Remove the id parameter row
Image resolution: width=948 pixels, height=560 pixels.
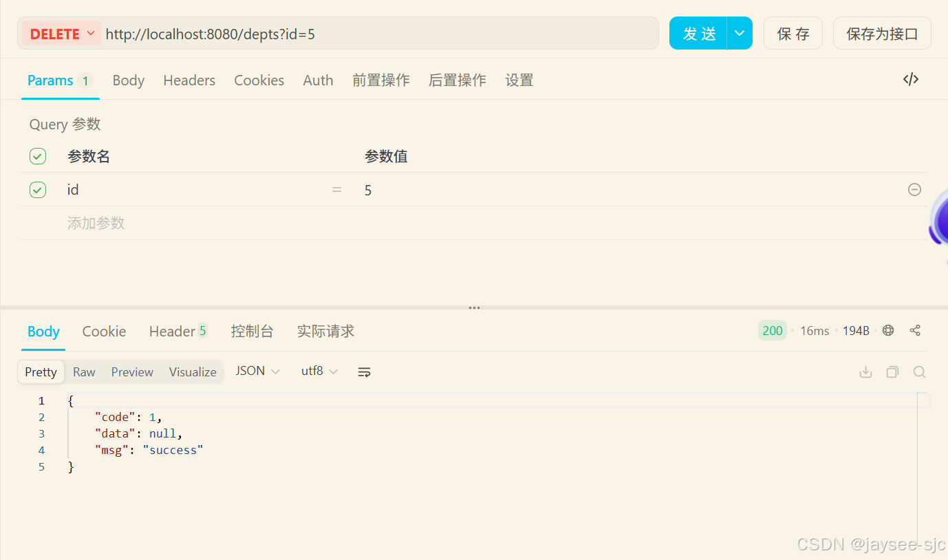pos(914,189)
